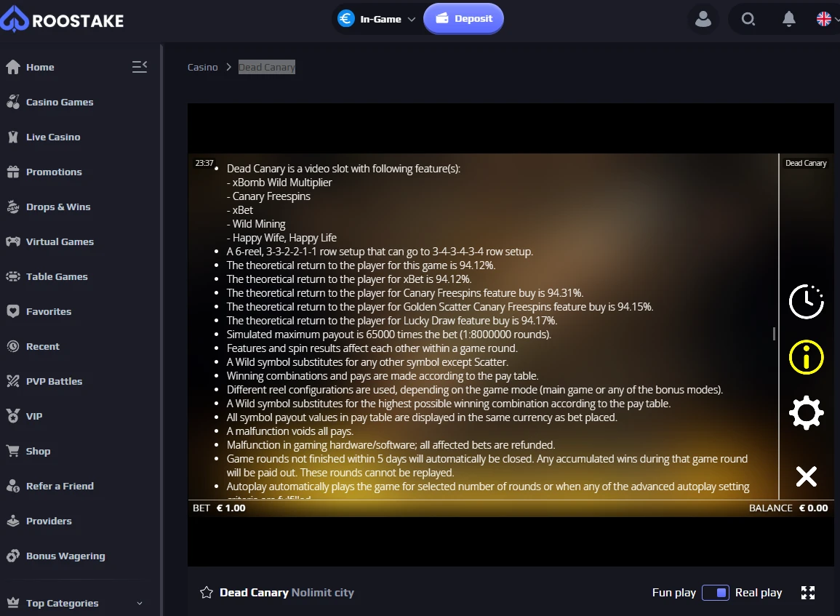
Task: Collapse the sidebar menu
Action: (x=140, y=66)
